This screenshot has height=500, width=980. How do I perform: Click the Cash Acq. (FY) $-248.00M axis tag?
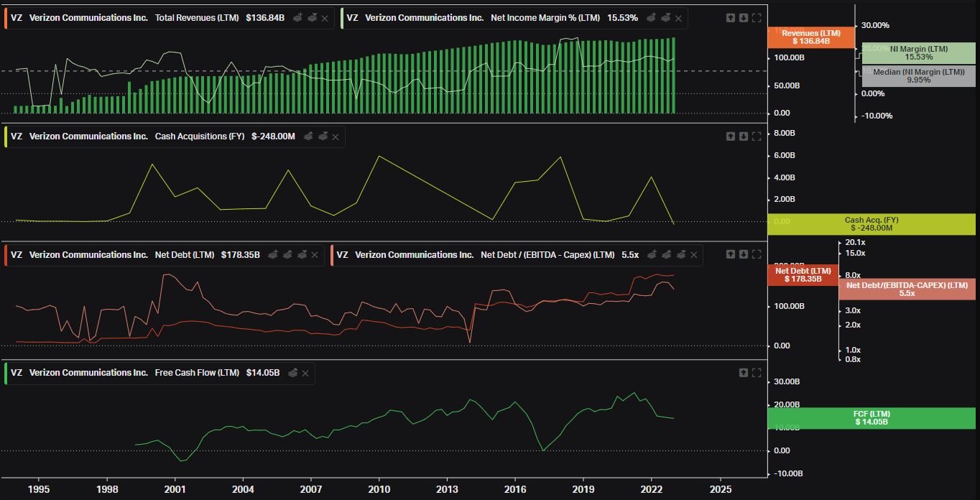coord(872,224)
